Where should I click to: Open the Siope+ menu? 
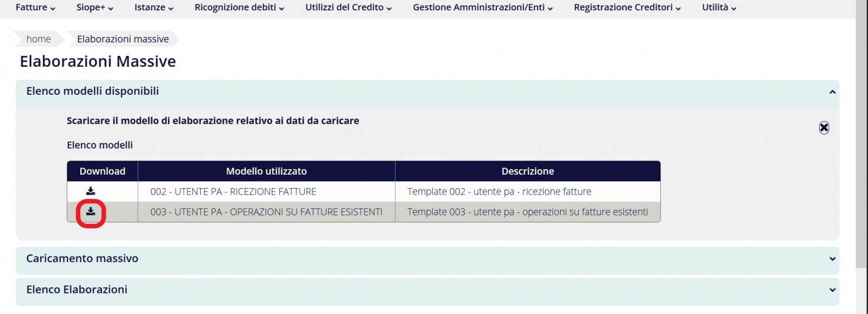click(x=94, y=8)
